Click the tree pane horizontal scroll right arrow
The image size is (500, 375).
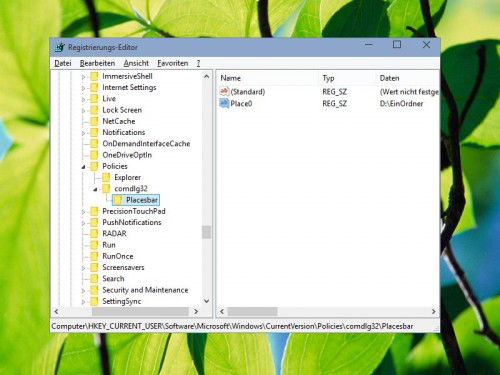point(196,311)
